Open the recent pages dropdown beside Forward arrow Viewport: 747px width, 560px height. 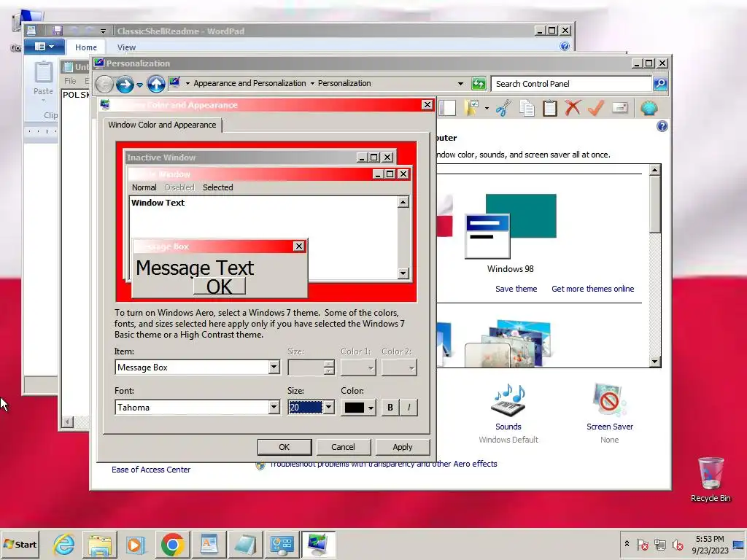[139, 85]
